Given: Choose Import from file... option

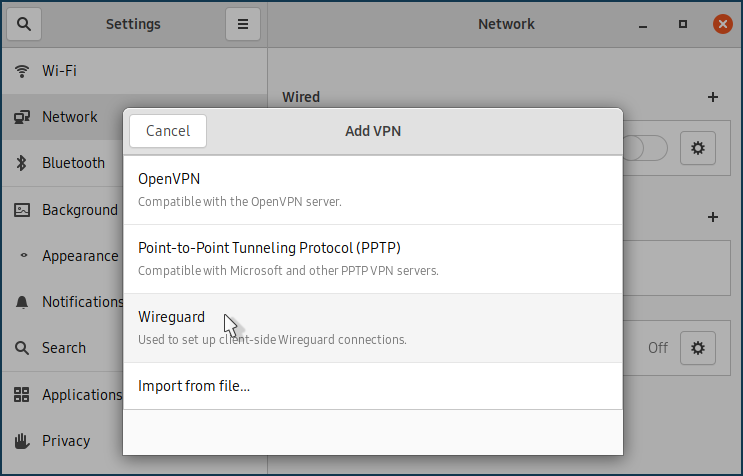Looking at the screenshot, I should tap(372, 386).
